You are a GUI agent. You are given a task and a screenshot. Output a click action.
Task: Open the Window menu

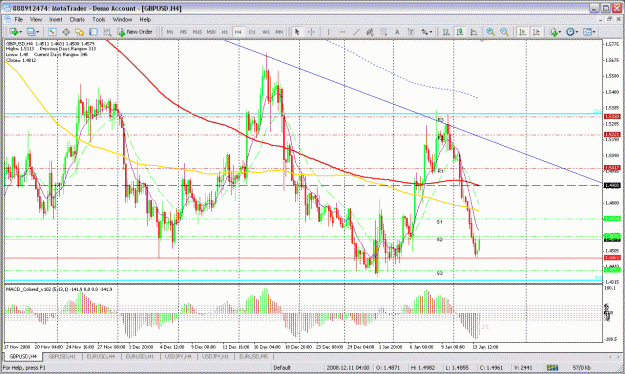[x=122, y=20]
